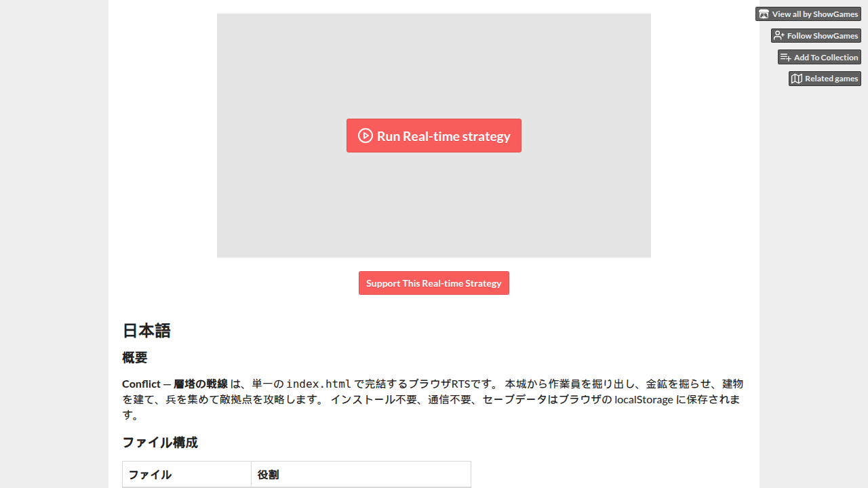The height and width of the screenshot is (488, 868).
Task: Click the itch.io store icon beside View all
Action: [764, 14]
